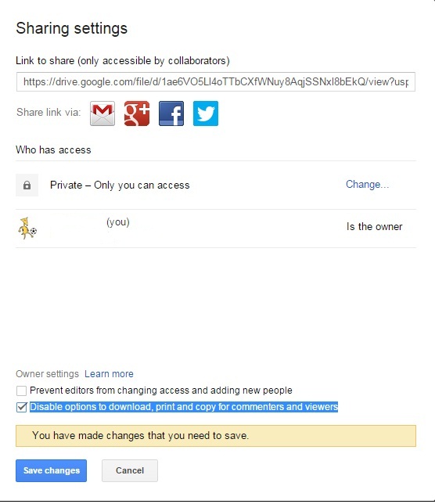Click the 'Prevent editors from changing access' label text
435x504 pixels.
click(x=161, y=391)
